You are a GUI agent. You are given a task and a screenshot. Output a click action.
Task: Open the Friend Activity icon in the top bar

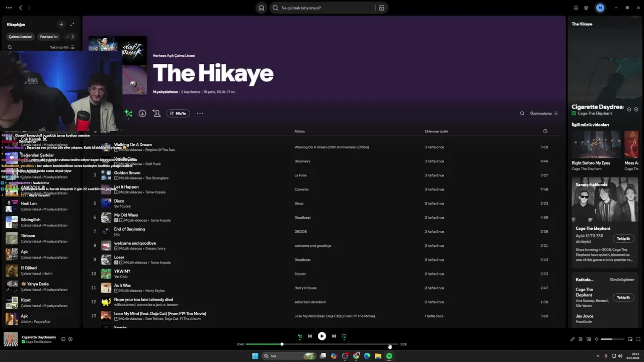[586, 8]
